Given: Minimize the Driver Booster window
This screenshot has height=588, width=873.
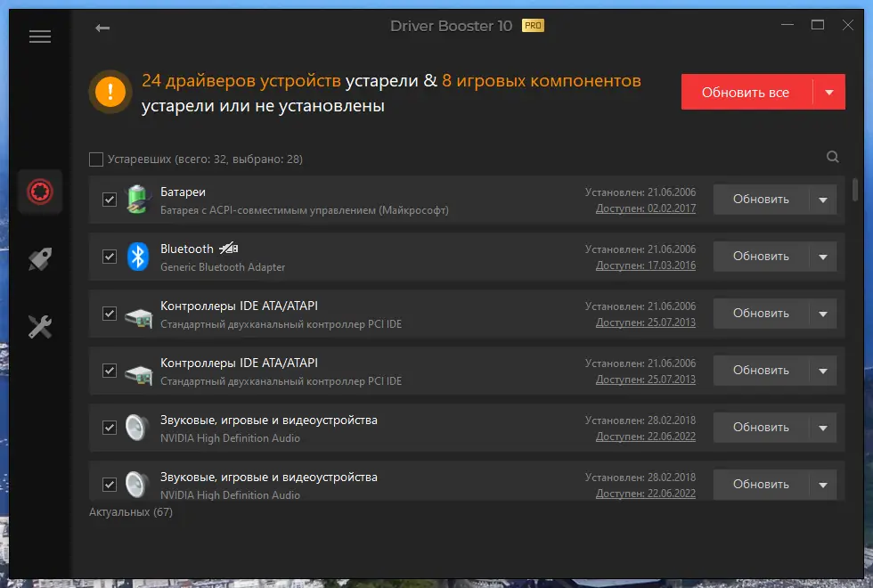Looking at the screenshot, I should [x=787, y=25].
